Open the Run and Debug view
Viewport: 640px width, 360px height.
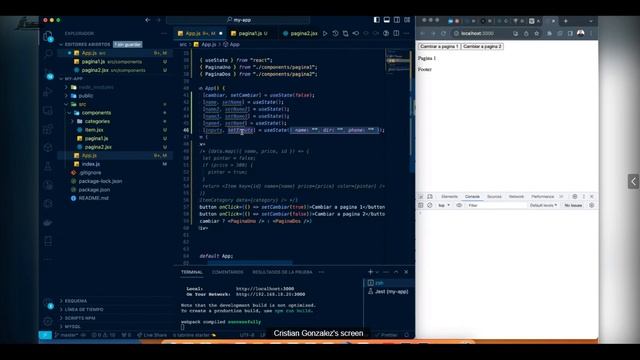click(48, 92)
